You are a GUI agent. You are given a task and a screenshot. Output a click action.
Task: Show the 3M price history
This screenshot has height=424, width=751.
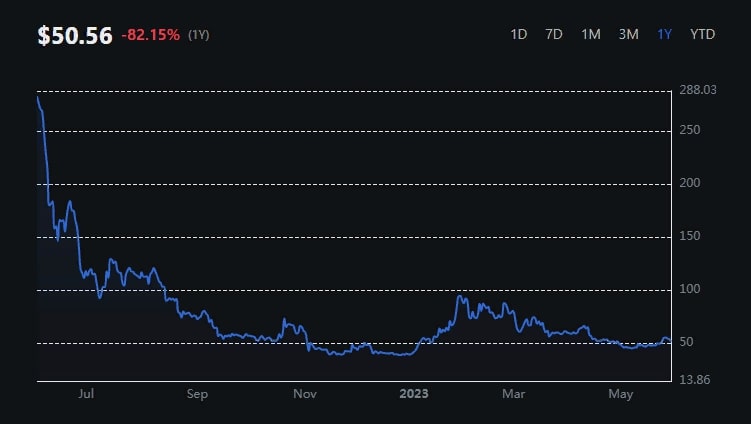pos(628,34)
